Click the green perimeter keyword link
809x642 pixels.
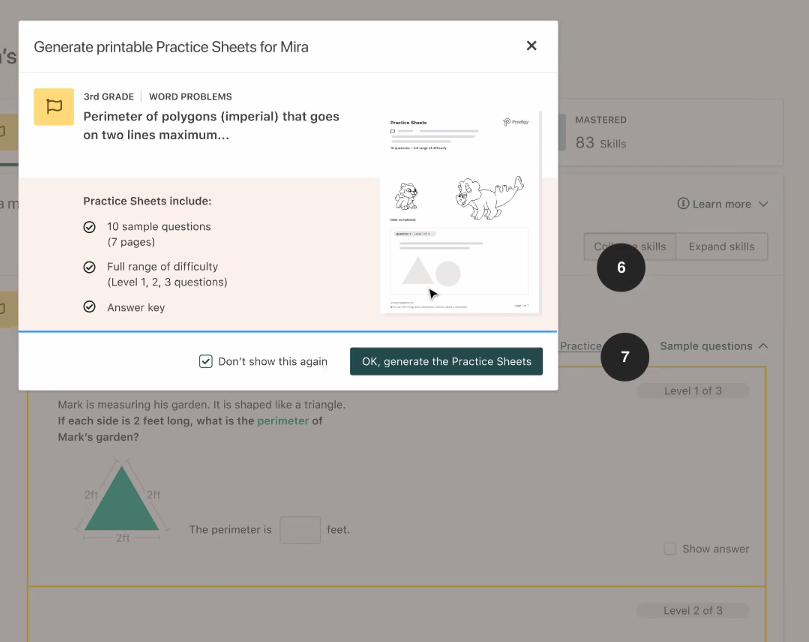click(283, 421)
